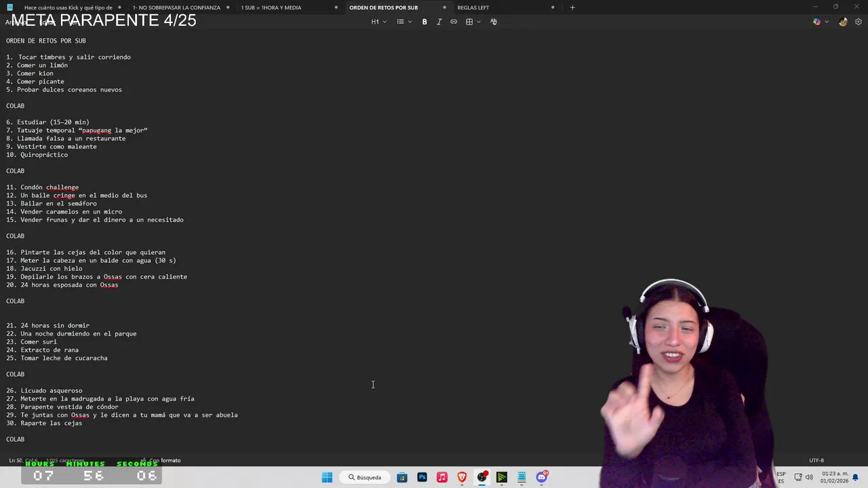Click line '16. Pintarte las cejas del color'

pos(85,252)
